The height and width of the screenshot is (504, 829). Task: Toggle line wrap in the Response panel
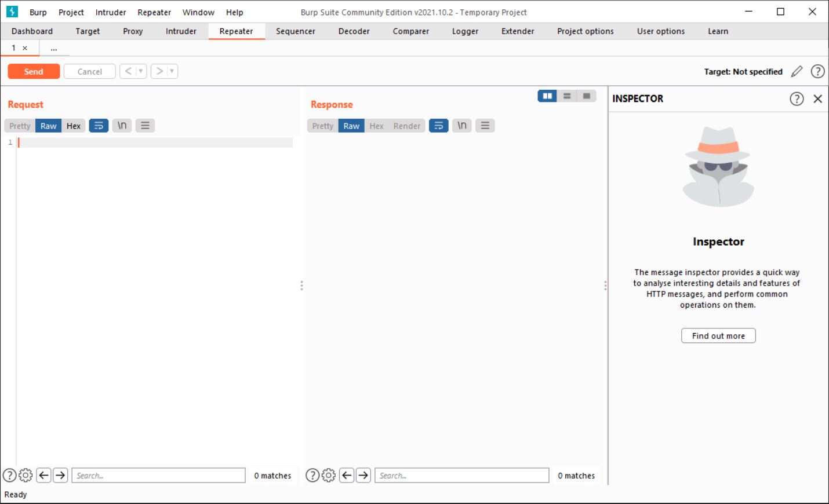pyautogui.click(x=439, y=126)
